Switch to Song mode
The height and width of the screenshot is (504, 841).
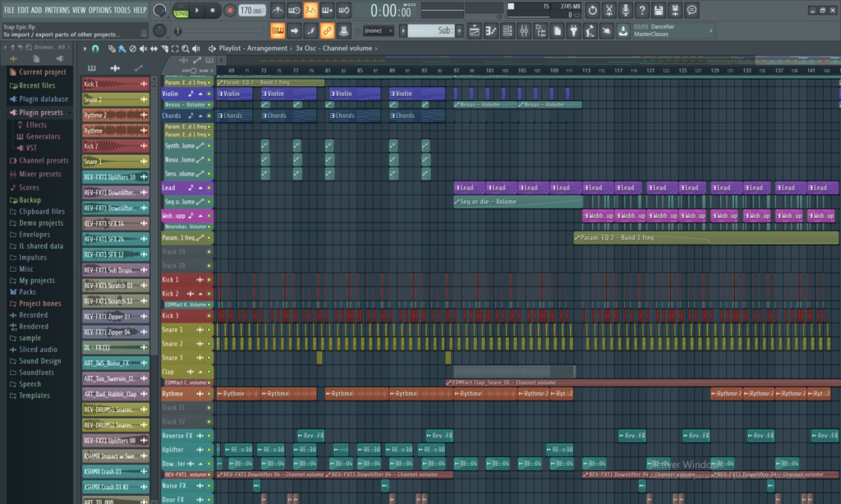181,13
